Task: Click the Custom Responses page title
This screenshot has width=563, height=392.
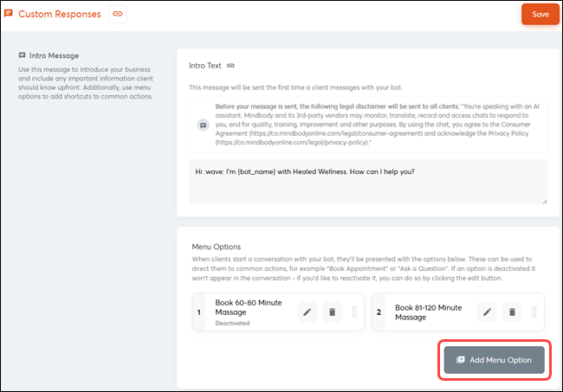Action: [x=60, y=14]
